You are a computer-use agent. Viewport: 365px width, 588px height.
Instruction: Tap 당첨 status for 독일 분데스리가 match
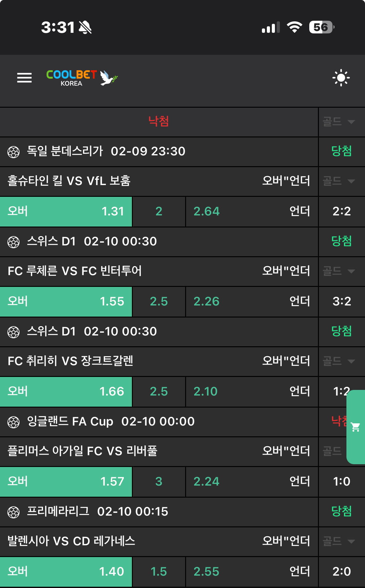point(341,151)
